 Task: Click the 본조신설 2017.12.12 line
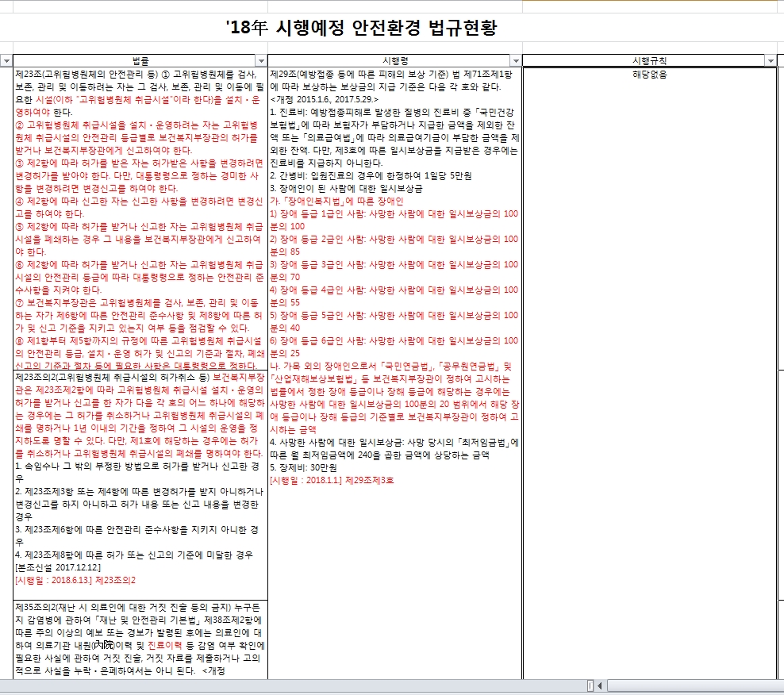coord(58,567)
